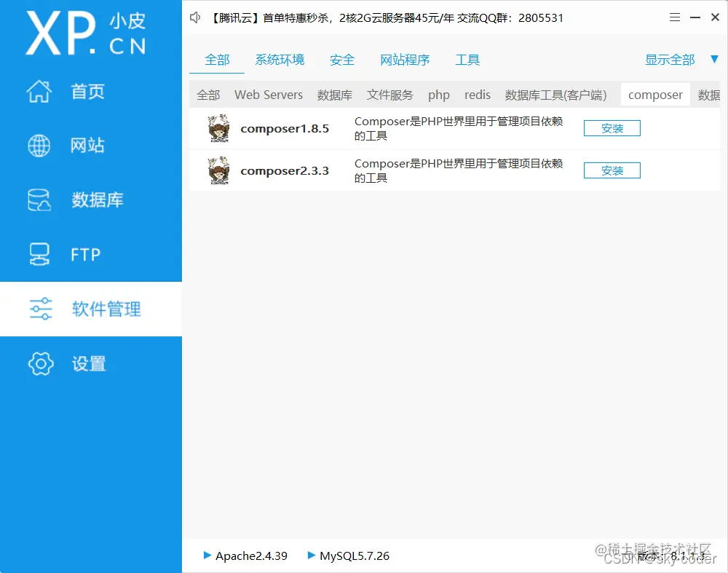The height and width of the screenshot is (573, 728).
Task: Install composer1.8.5 via its 安装 button
Action: tap(612, 127)
